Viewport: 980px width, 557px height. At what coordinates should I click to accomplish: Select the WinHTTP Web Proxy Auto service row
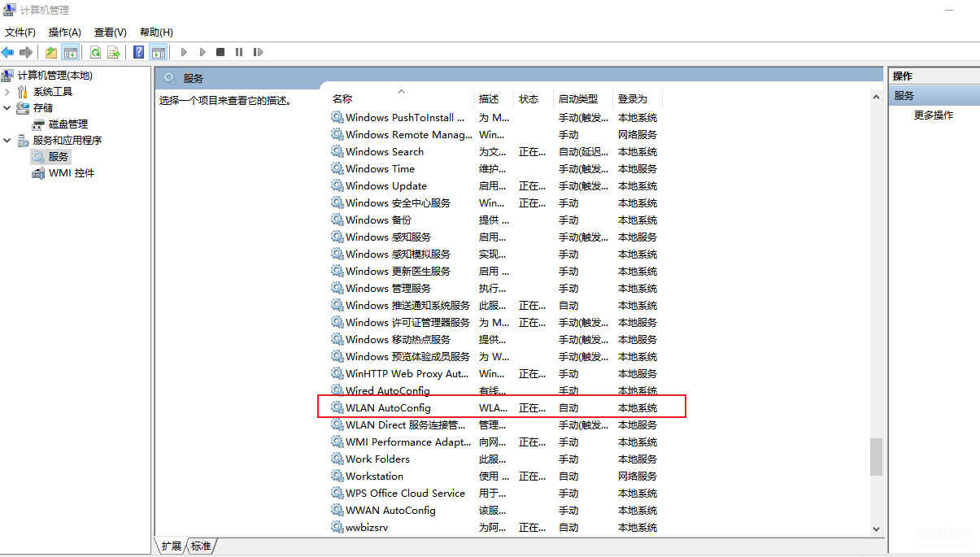pyautogui.click(x=495, y=373)
